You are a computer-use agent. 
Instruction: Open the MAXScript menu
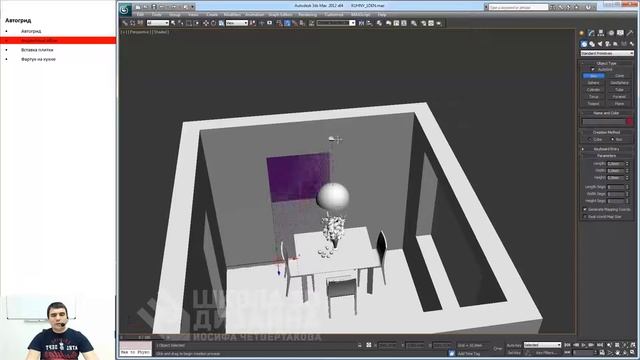tap(361, 15)
